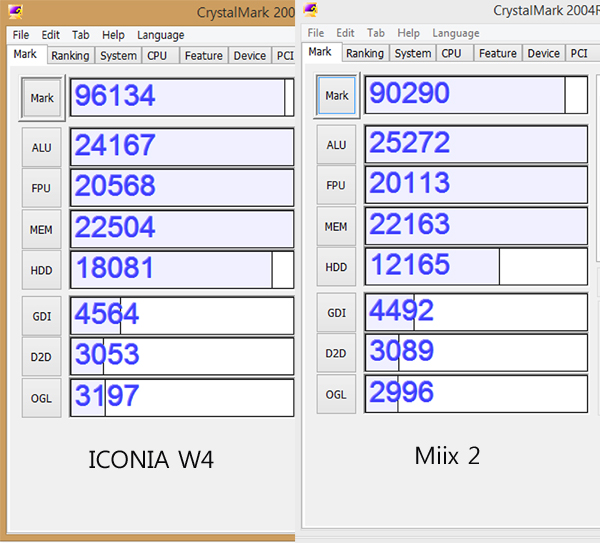Select the CPU tab in the left window
The height and width of the screenshot is (543, 600).
tap(157, 56)
